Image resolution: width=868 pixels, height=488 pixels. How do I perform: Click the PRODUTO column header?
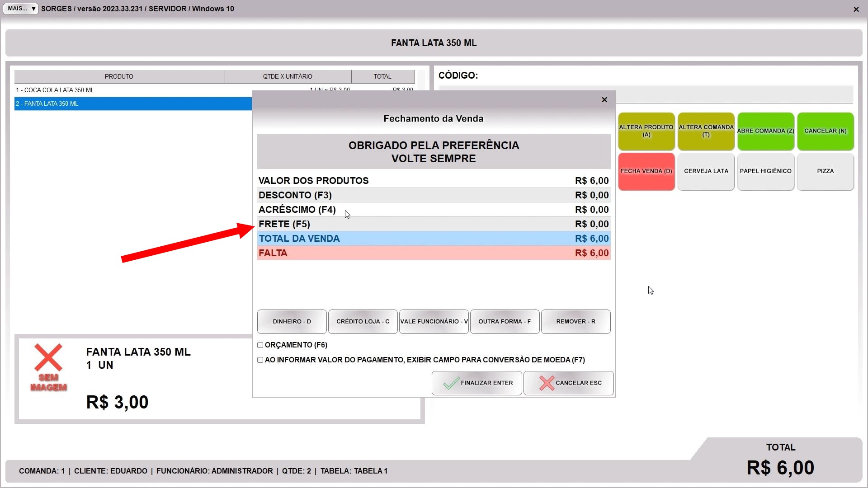click(119, 77)
